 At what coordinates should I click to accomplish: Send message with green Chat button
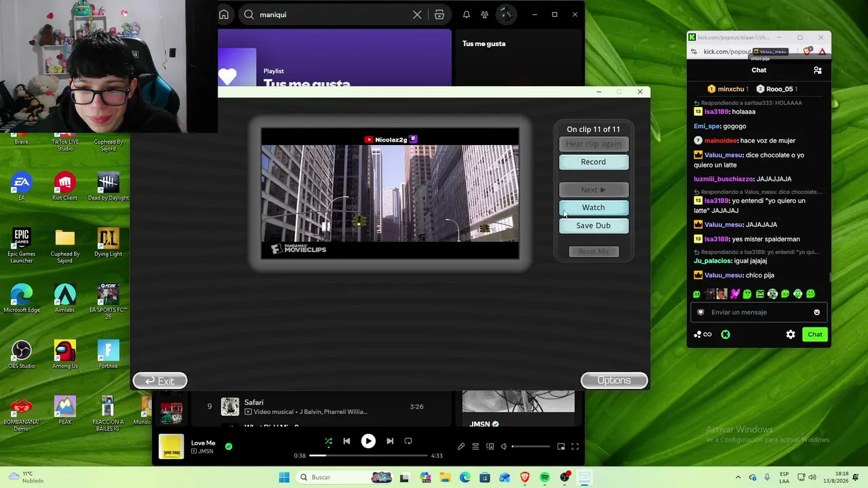coord(814,334)
